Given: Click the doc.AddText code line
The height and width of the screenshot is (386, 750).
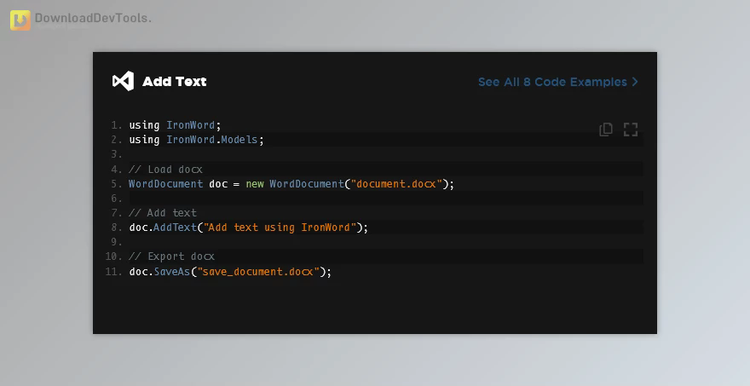Looking at the screenshot, I should coord(248,228).
